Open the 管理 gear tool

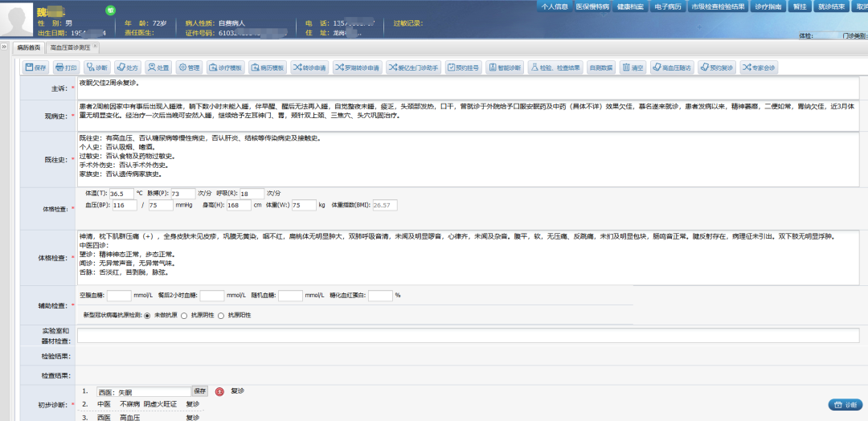pyautogui.click(x=189, y=67)
